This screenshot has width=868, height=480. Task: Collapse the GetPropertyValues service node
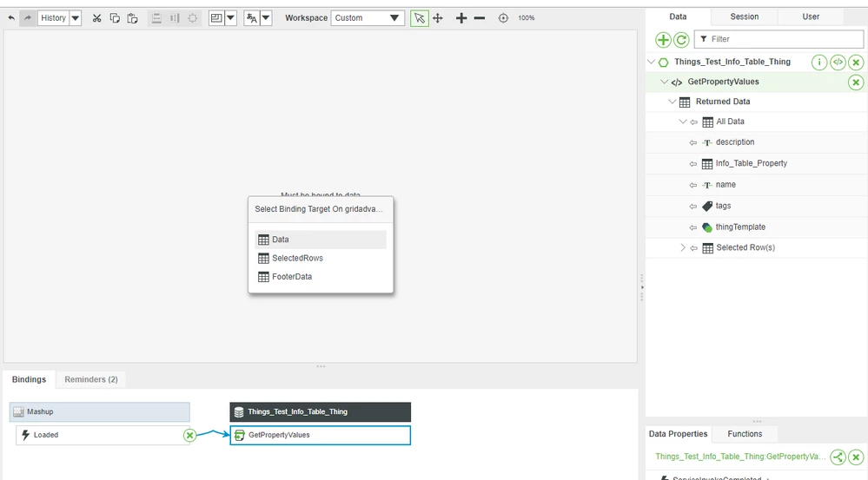[665, 82]
